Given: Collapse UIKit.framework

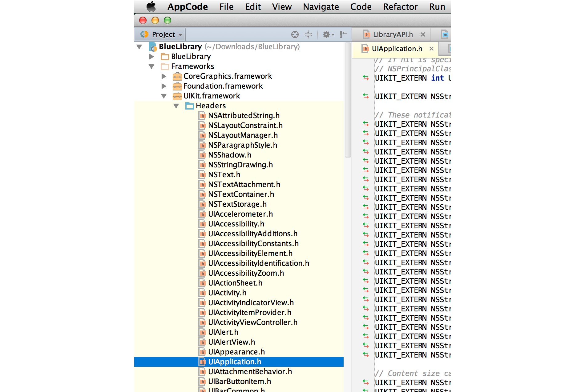Looking at the screenshot, I should click(164, 96).
